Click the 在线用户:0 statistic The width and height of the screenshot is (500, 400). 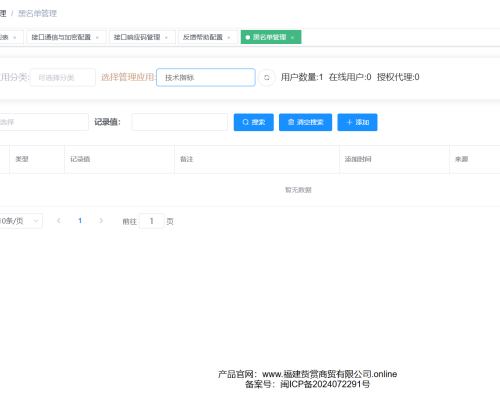pos(350,77)
